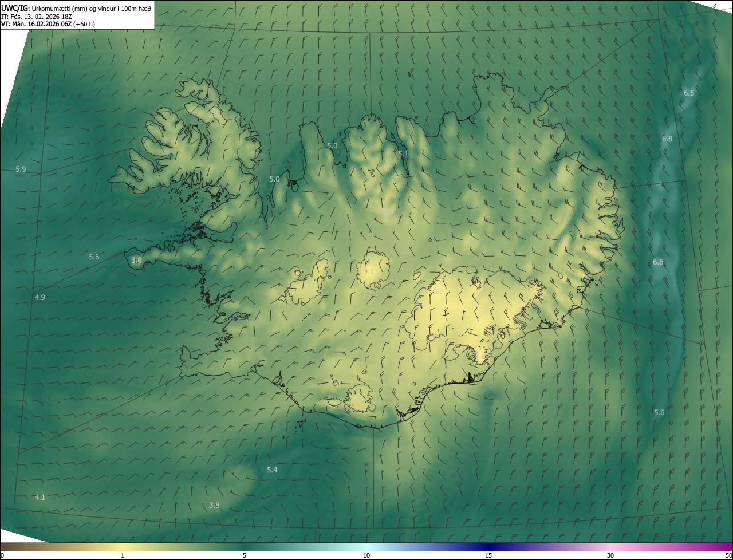Click the 4.1 value label over the southwest ocean
This screenshot has width=733, height=560.
coord(40,498)
